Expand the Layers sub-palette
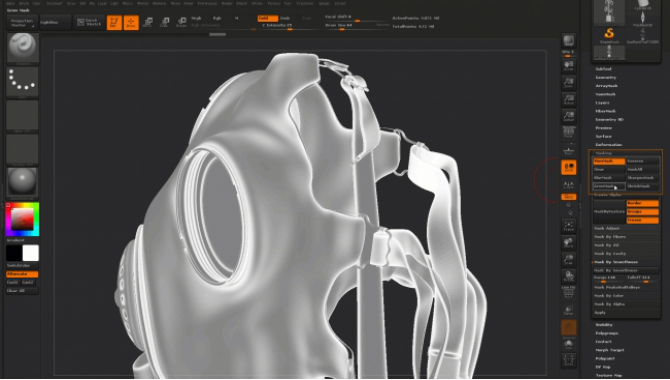The width and height of the screenshot is (670, 380). click(602, 103)
